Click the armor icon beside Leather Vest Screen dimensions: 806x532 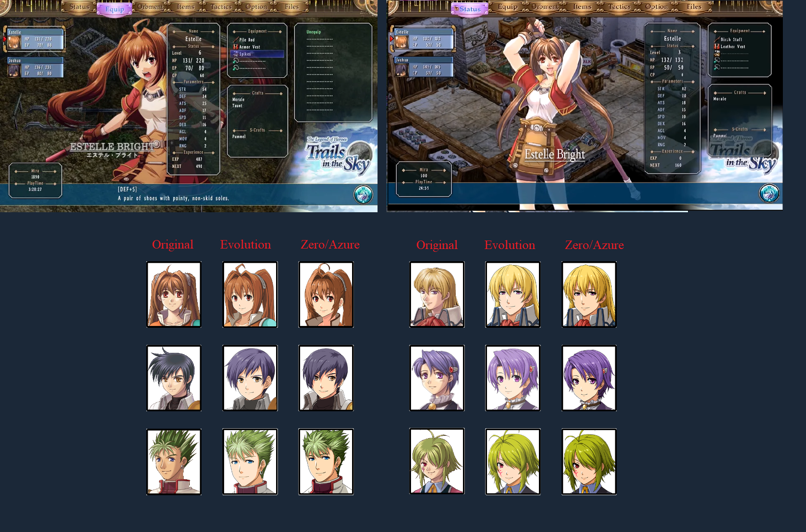click(717, 46)
